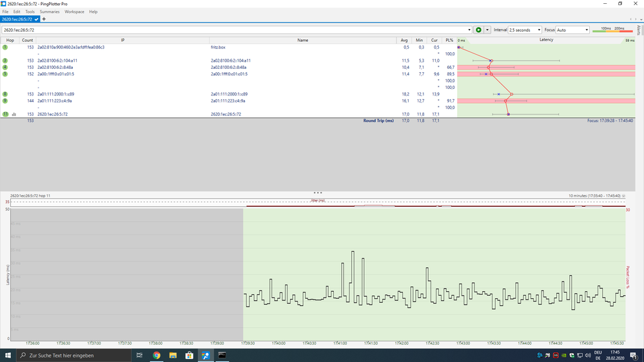The height and width of the screenshot is (362, 644).
Task: Click the Min column header
Action: click(419, 40)
